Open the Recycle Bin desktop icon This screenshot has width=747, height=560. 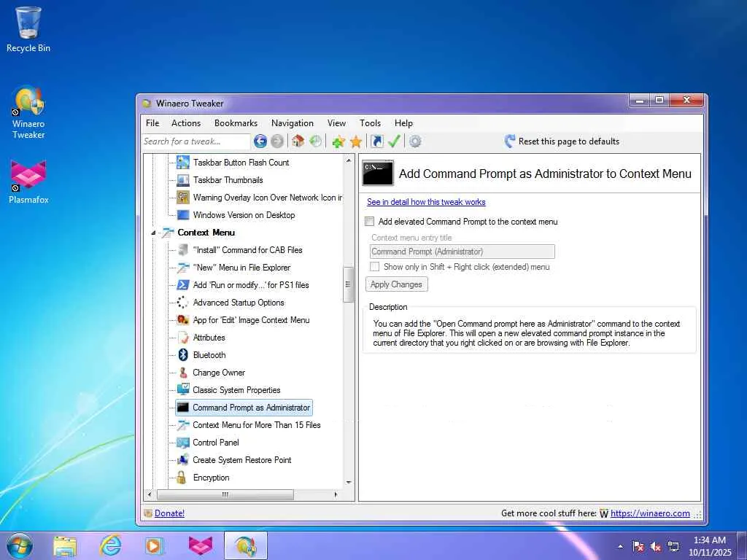click(28, 29)
